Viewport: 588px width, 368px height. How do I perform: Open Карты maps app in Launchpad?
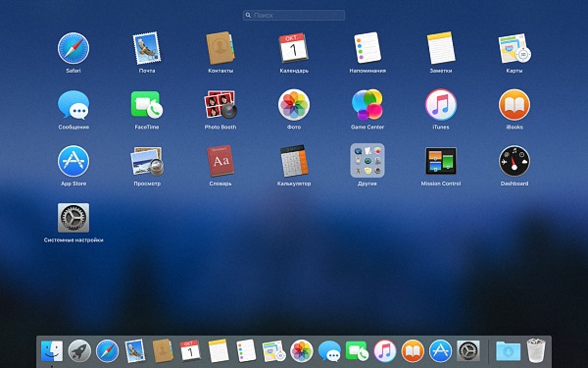pos(514,48)
